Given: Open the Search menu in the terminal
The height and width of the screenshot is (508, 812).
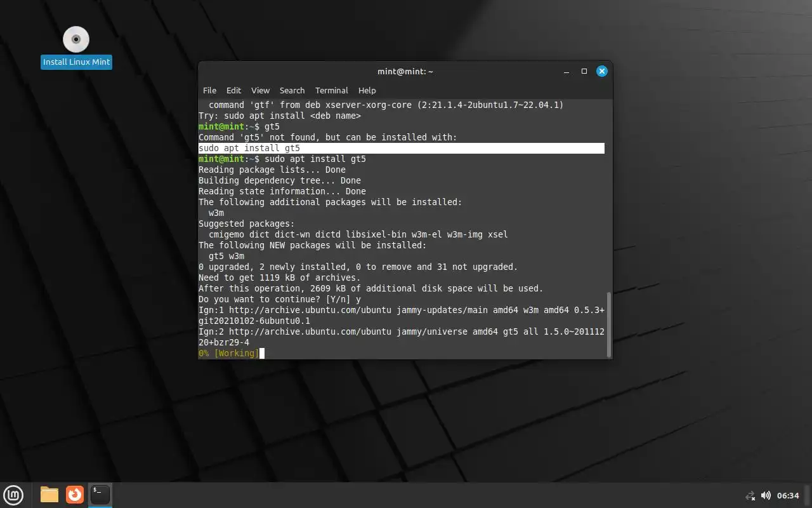Looking at the screenshot, I should [x=292, y=90].
